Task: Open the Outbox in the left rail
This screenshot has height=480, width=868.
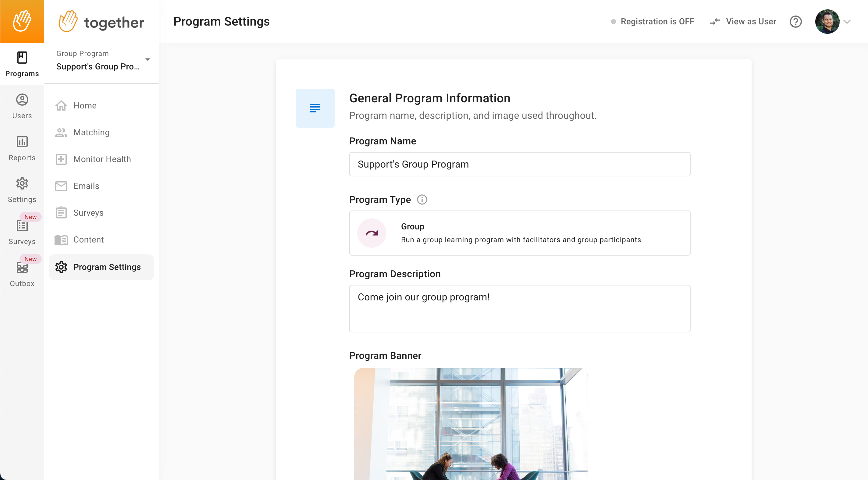Action: click(22, 275)
